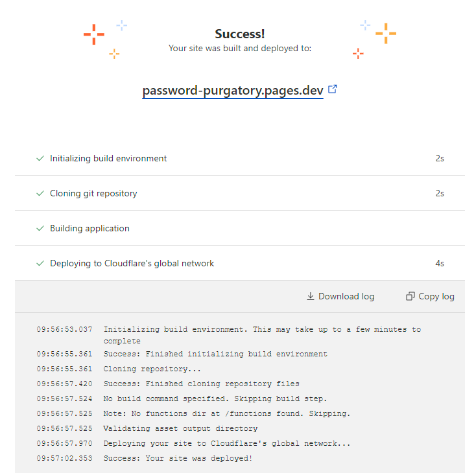Collapse the Deploying to Cloudflare's global network step

coord(240,263)
